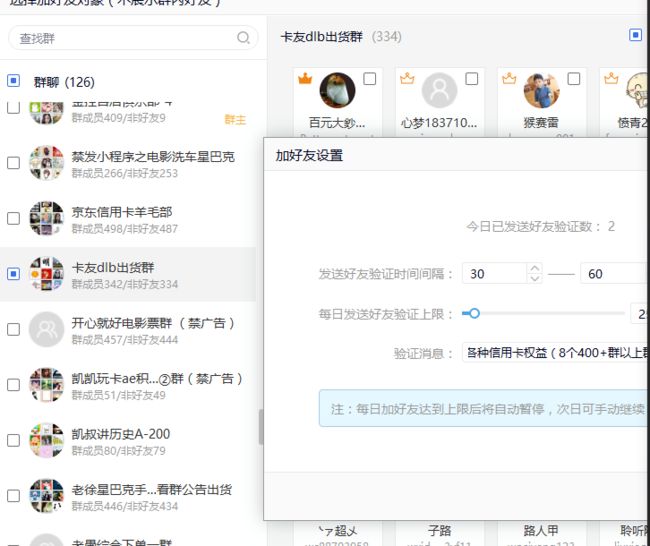Select 禁发小程序之电影洗车星巴克 group name
Image resolution: width=650 pixels, height=546 pixels.
pyautogui.click(x=153, y=157)
